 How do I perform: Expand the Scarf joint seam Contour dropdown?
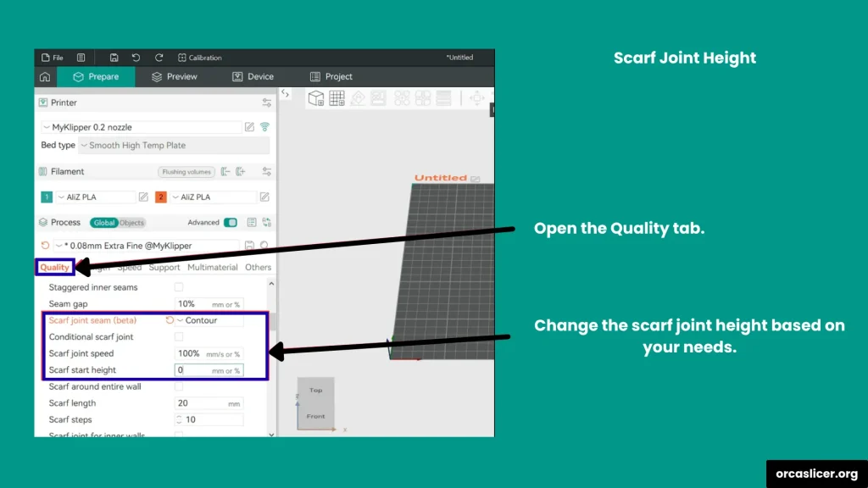[209, 321]
